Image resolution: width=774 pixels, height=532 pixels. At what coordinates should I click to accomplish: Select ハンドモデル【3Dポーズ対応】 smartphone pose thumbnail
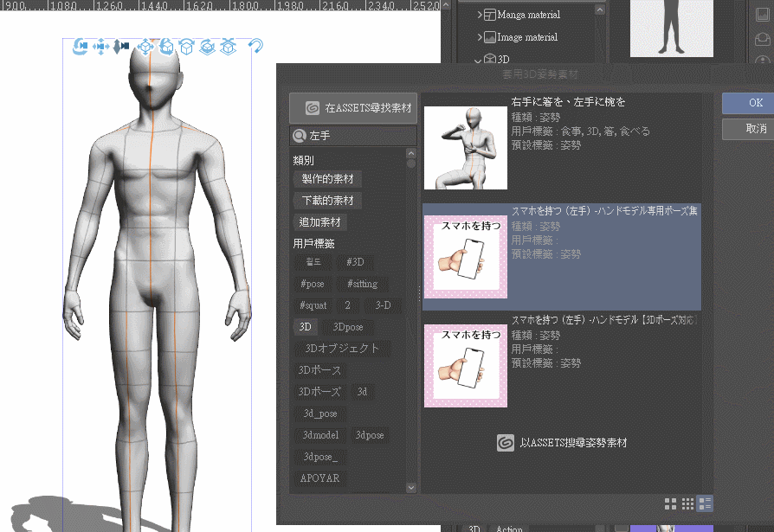pos(466,366)
